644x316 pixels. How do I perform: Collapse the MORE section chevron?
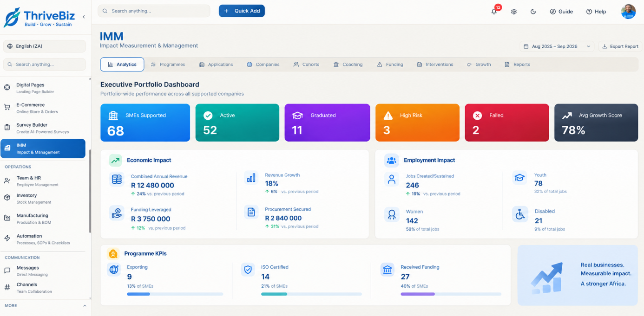click(85, 306)
